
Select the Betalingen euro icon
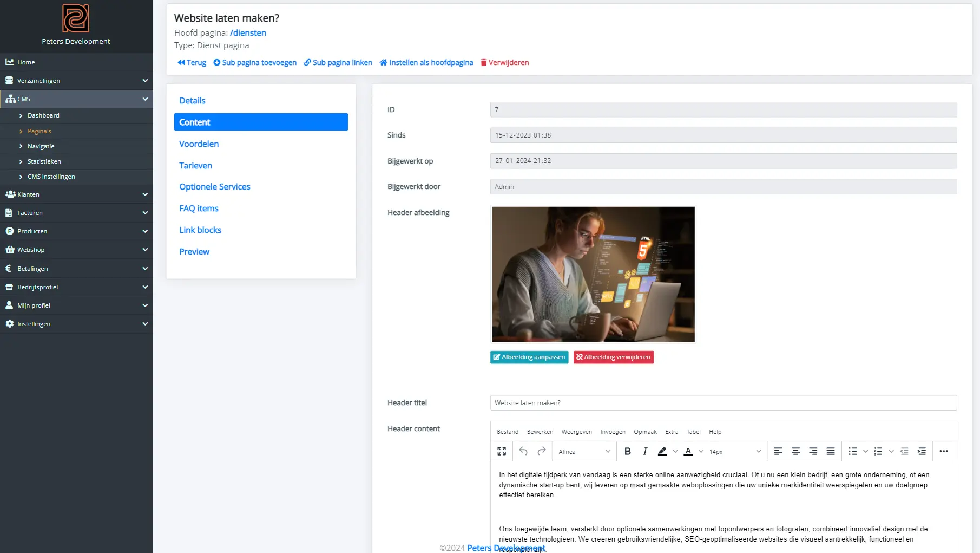[9, 268]
